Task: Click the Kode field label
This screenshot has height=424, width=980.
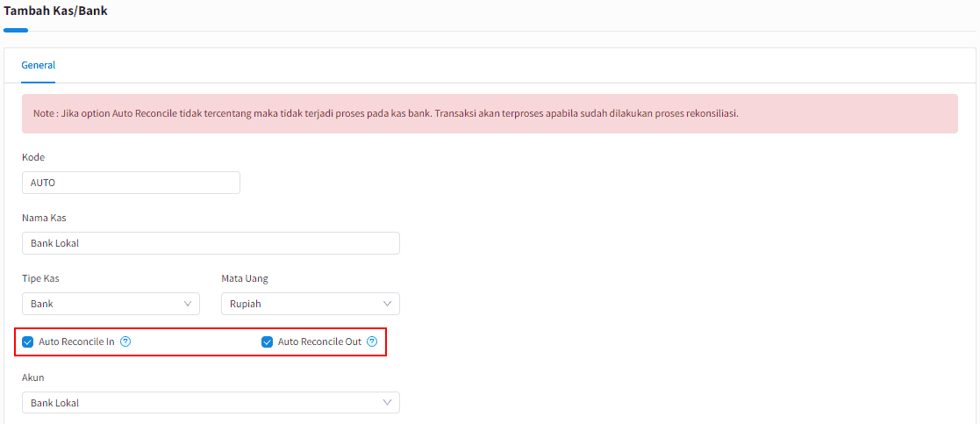Action: tap(33, 158)
